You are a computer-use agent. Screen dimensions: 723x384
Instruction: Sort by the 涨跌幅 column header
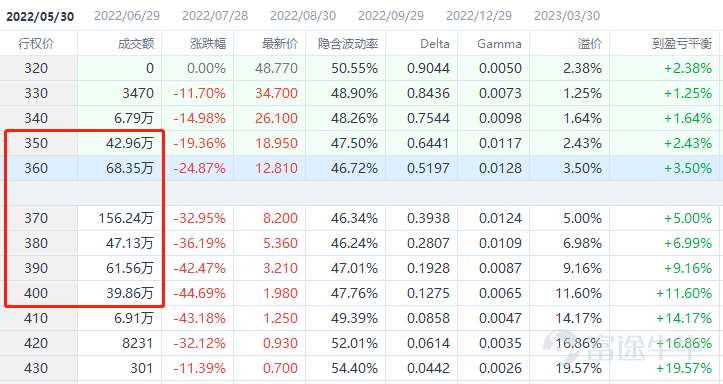(x=208, y=44)
